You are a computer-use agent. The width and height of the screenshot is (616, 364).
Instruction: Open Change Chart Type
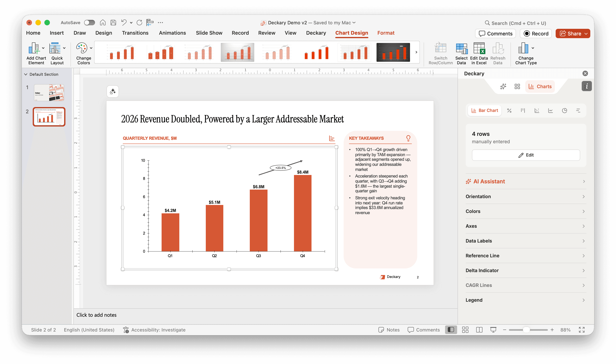526,54
